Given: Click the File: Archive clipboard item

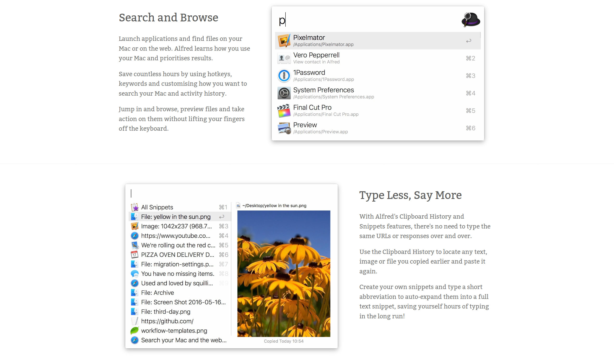Looking at the screenshot, I should 157,293.
